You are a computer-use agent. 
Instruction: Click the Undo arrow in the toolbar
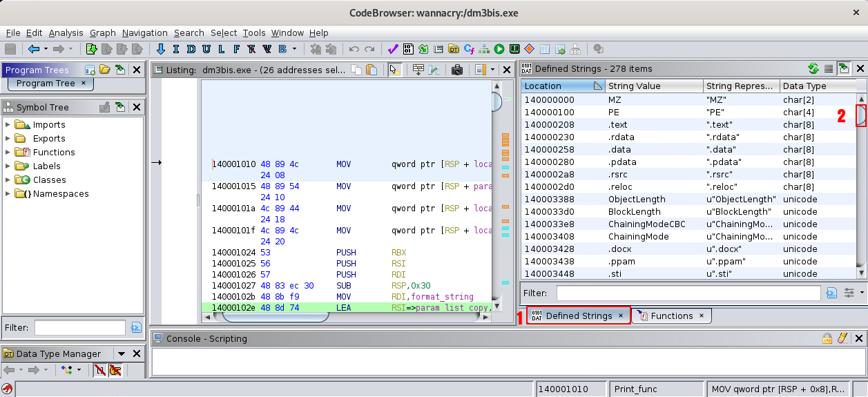pyautogui.click(x=354, y=49)
